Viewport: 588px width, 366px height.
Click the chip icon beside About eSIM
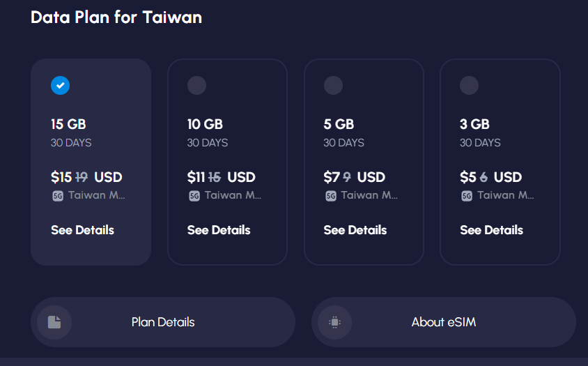click(x=334, y=322)
